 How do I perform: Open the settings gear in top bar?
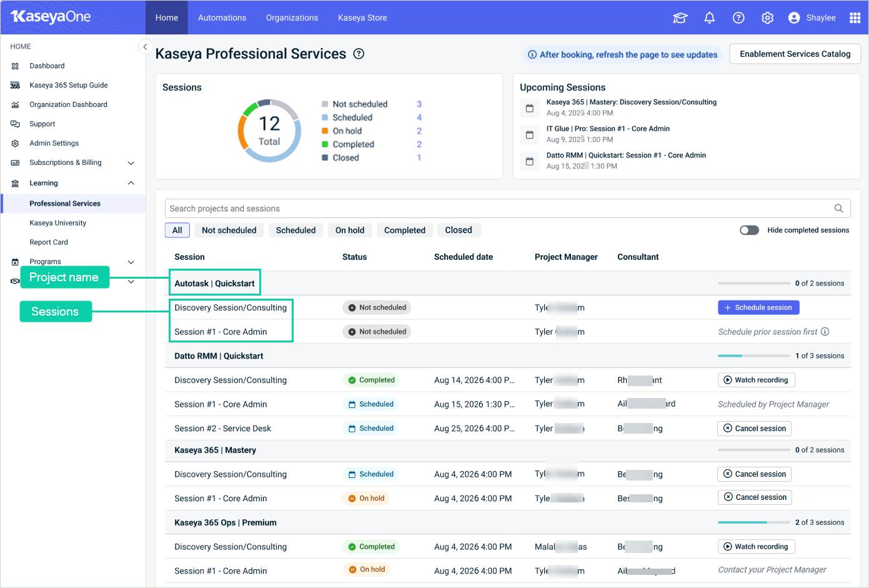click(x=768, y=18)
